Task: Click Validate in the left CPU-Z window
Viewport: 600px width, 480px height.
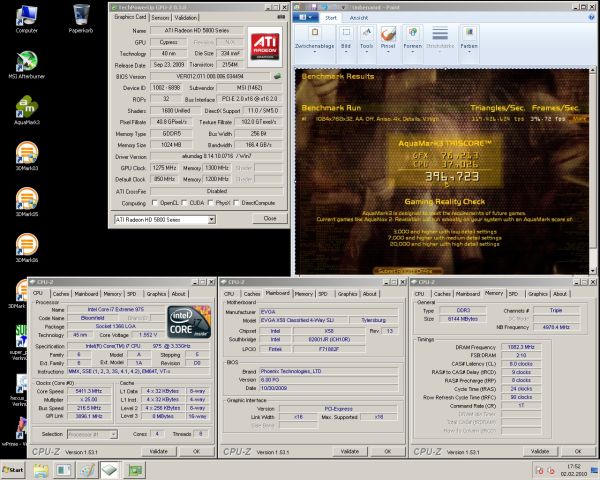Action: coord(159,451)
